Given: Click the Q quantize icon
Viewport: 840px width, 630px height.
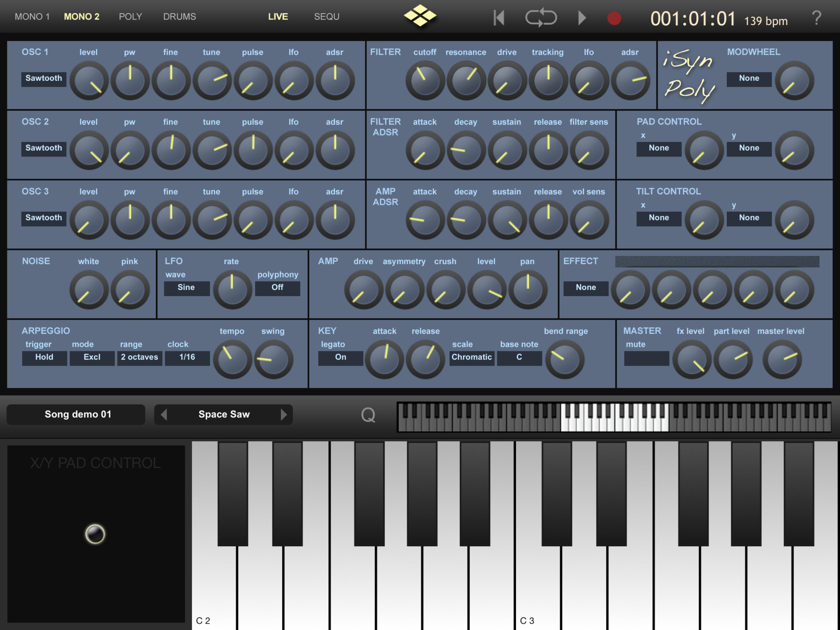Looking at the screenshot, I should [368, 415].
